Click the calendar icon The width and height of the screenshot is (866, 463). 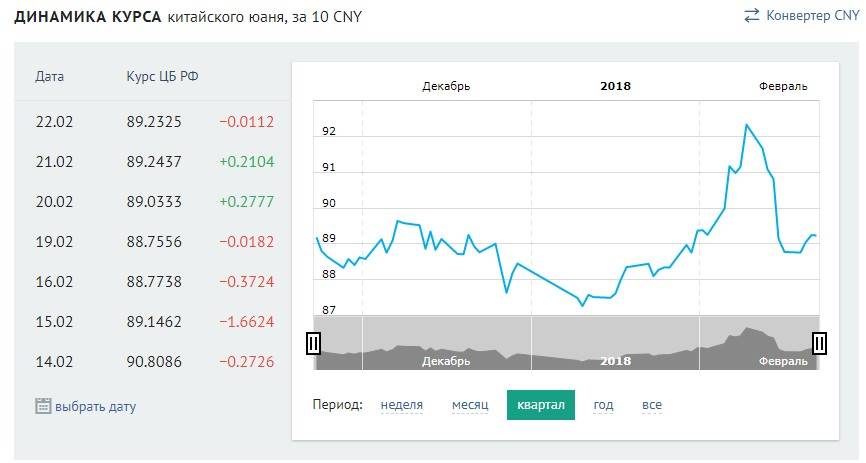click(x=43, y=406)
